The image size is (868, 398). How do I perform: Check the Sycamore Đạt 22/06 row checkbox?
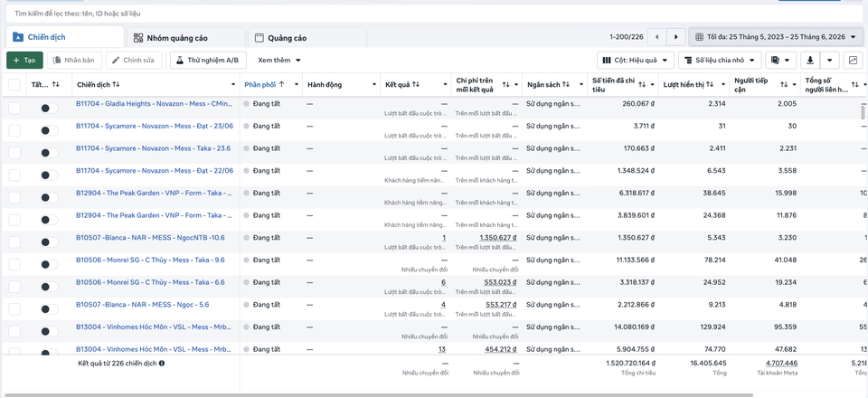tap(14, 175)
